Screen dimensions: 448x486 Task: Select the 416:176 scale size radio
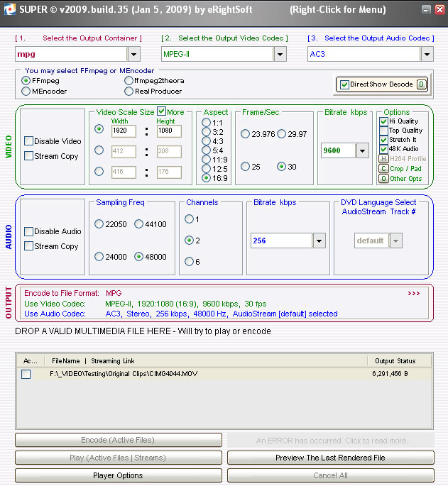click(99, 171)
